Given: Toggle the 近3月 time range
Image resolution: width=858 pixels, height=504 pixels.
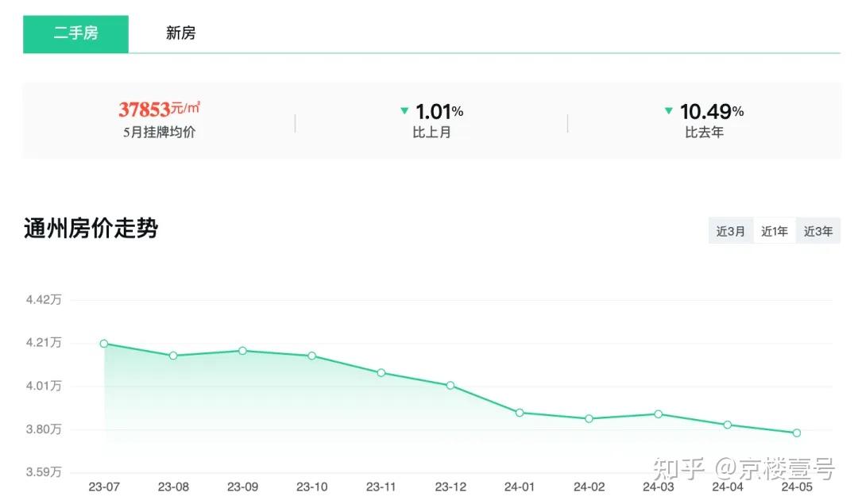Looking at the screenshot, I should pyautogui.click(x=731, y=230).
